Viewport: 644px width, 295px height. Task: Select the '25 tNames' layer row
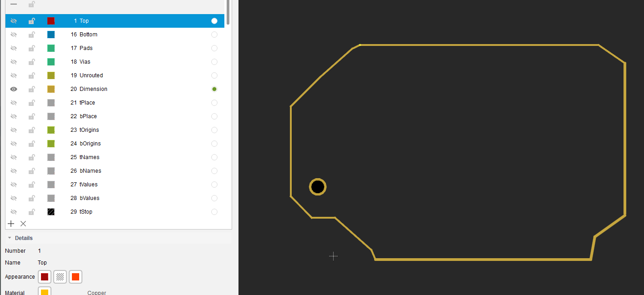pos(115,157)
